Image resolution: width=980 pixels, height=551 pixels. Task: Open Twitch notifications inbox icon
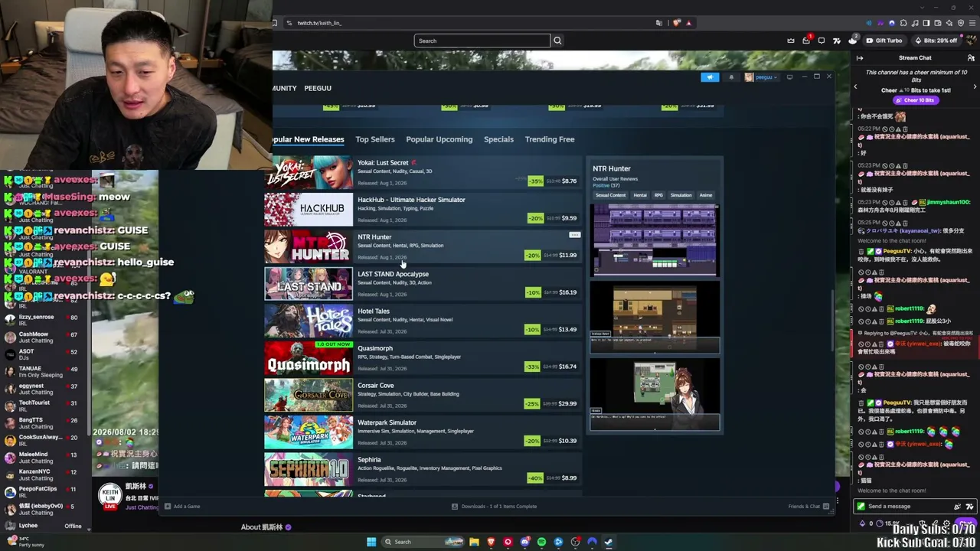coord(806,41)
